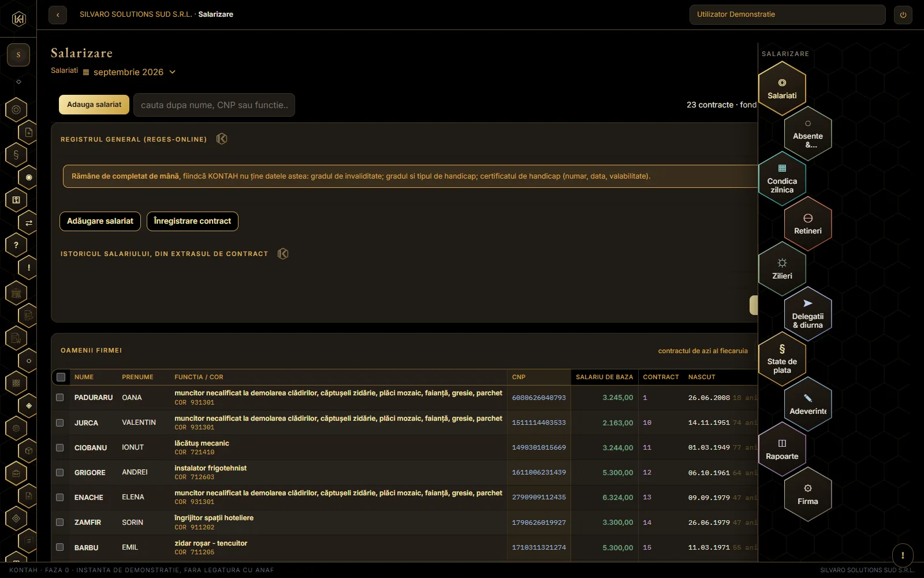924x578 pixels.
Task: Sort the table by the 'SALARIU DE BAZA' column header
Action: click(x=604, y=377)
